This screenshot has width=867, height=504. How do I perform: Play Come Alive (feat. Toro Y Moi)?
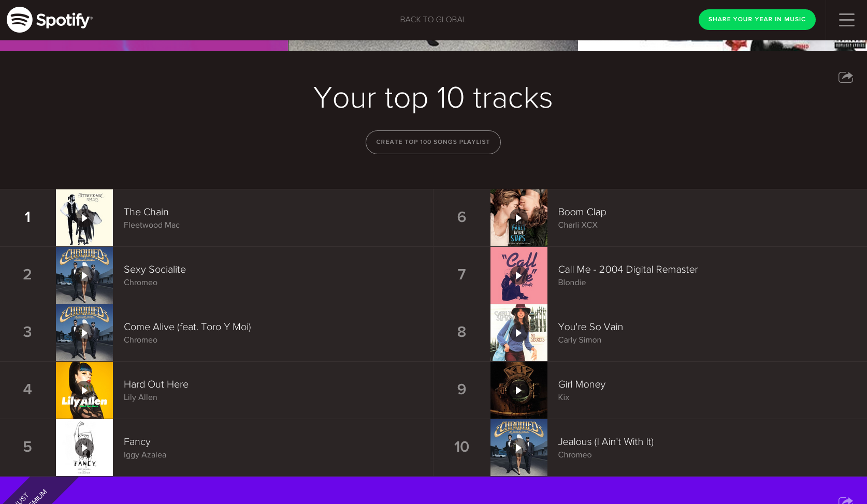84,333
